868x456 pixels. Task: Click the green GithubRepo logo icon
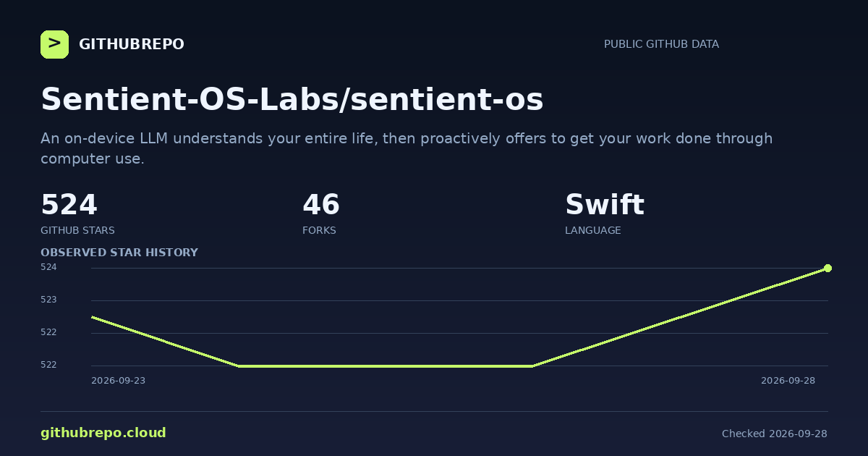tap(54, 44)
